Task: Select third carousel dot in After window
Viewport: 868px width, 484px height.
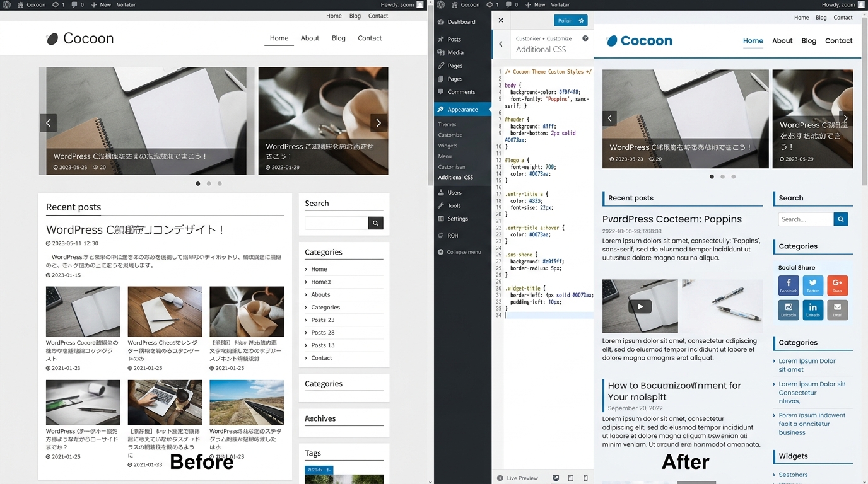Action: click(734, 177)
